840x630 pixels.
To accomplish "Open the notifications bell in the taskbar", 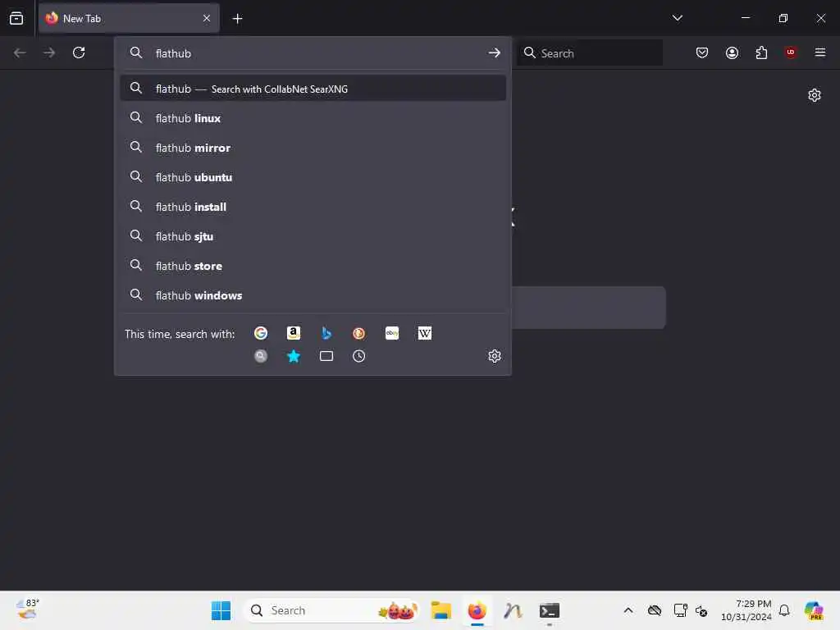I will [x=784, y=610].
